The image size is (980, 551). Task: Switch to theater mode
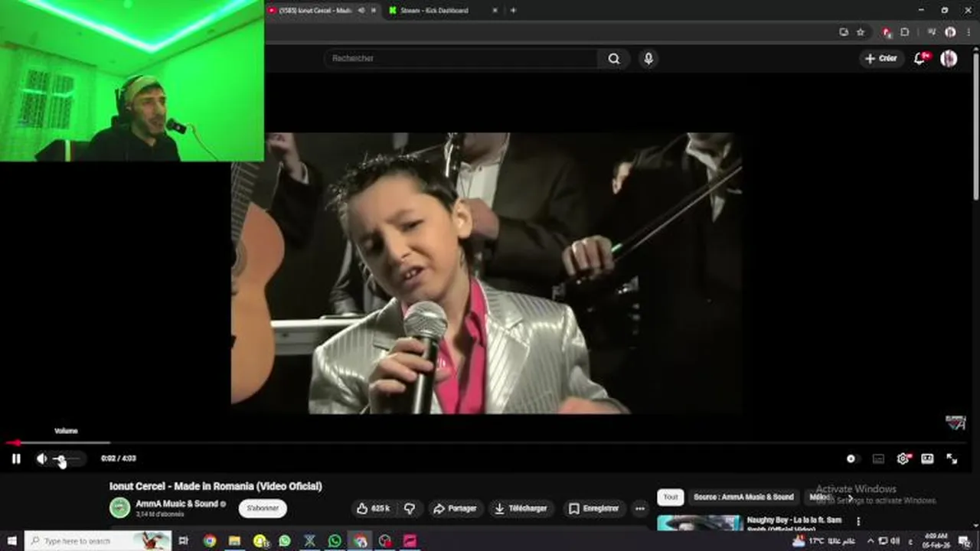[927, 458]
